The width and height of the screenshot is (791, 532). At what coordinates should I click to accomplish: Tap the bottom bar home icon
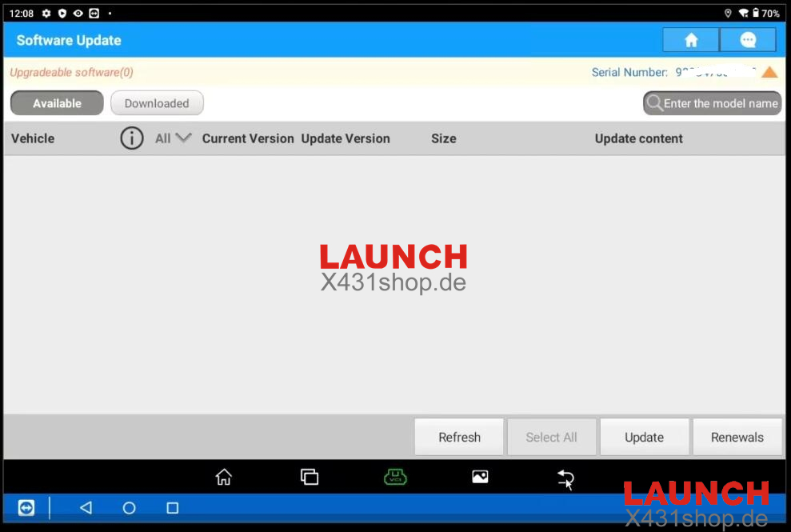click(224, 477)
